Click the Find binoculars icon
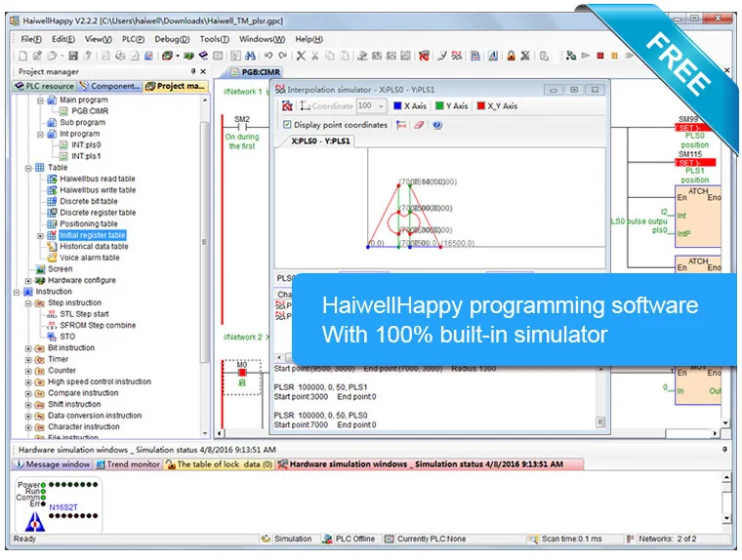742x560 pixels. click(x=250, y=56)
